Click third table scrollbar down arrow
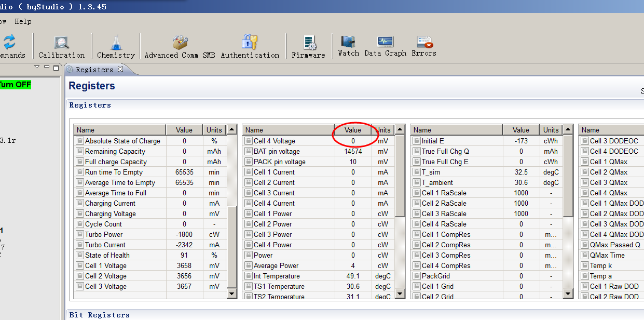Image resolution: width=644 pixels, height=320 pixels. 568,294
